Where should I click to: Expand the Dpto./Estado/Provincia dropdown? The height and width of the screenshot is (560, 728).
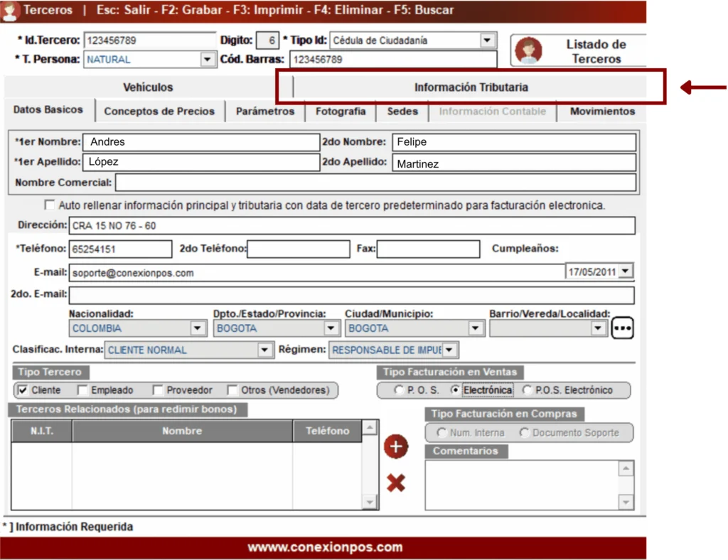pyautogui.click(x=331, y=328)
